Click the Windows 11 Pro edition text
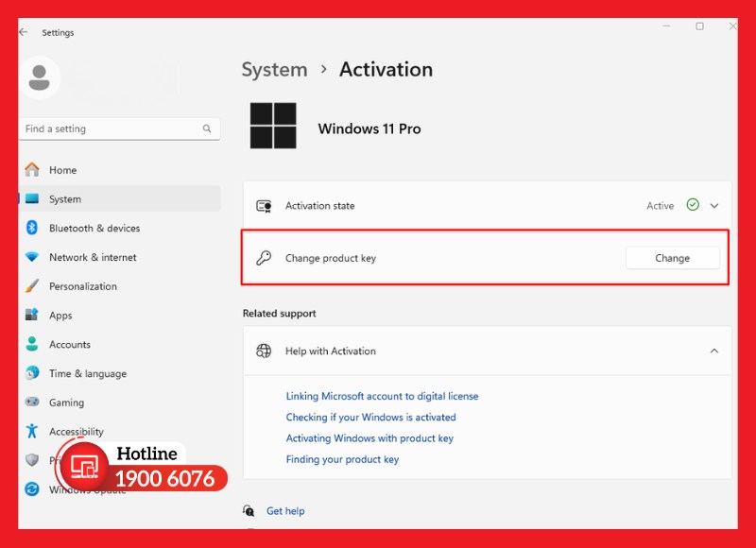This screenshot has width=756, height=548. coord(369,128)
